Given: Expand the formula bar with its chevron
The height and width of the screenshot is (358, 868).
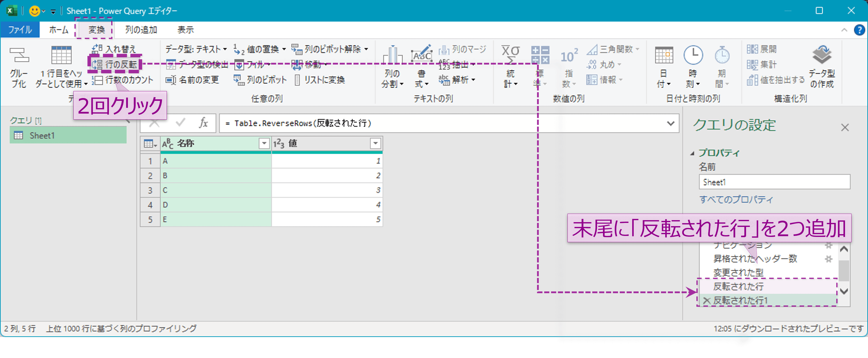Looking at the screenshot, I should pos(672,123).
